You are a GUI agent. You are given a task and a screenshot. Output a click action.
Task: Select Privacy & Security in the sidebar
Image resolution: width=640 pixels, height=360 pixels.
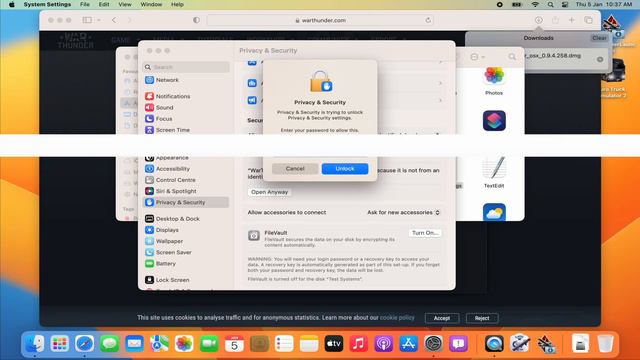pos(186,202)
